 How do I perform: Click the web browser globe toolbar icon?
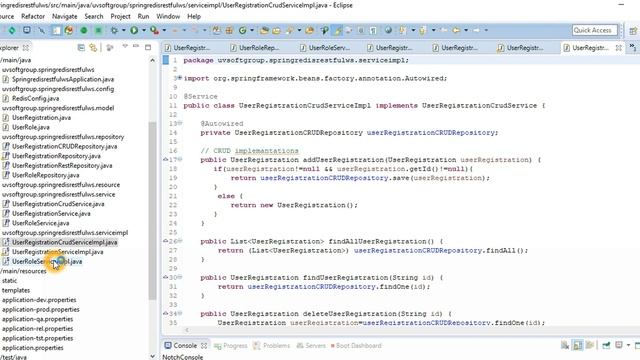pyautogui.click(x=388, y=30)
